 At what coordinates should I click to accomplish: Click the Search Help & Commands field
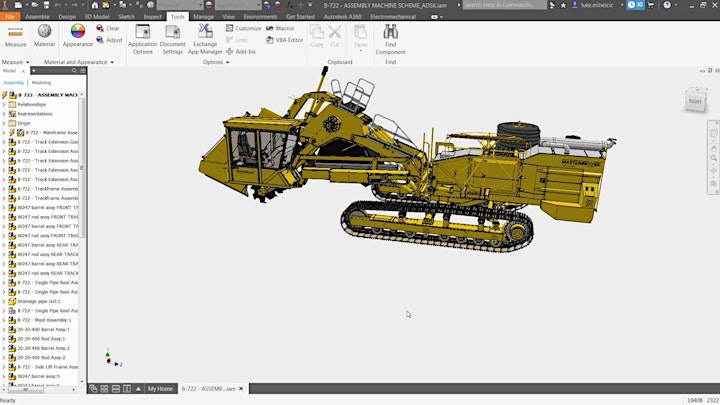click(504, 5)
